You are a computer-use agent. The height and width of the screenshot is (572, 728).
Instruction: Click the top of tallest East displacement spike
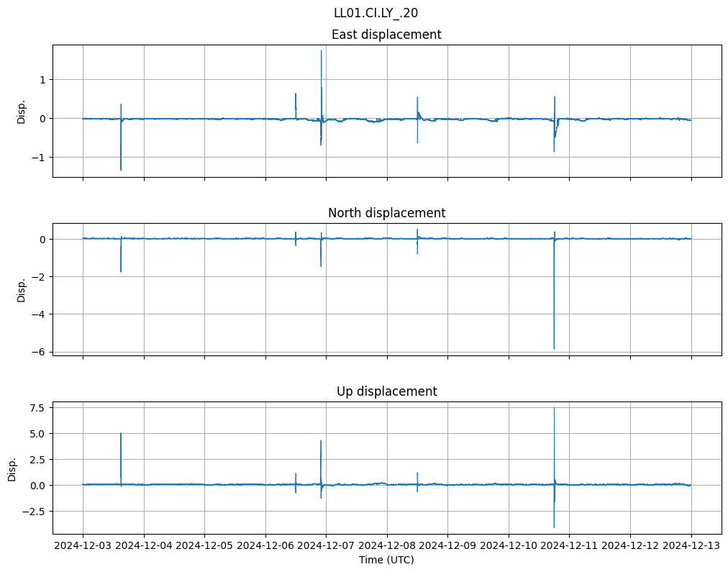coord(321,51)
